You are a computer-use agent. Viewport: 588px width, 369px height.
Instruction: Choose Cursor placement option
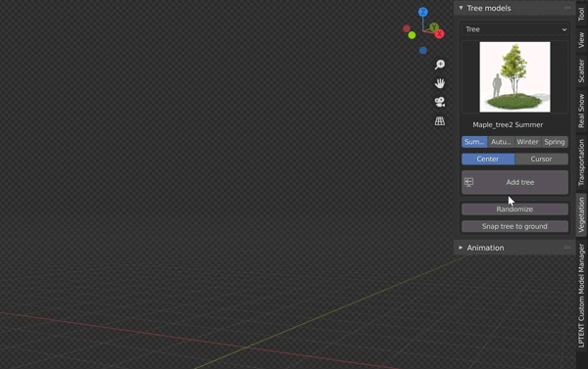click(x=541, y=159)
